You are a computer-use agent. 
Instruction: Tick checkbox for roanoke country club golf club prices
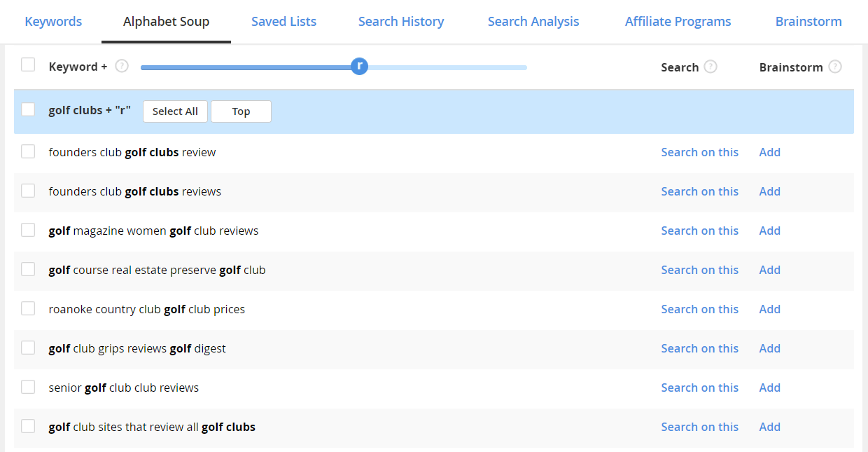28,308
